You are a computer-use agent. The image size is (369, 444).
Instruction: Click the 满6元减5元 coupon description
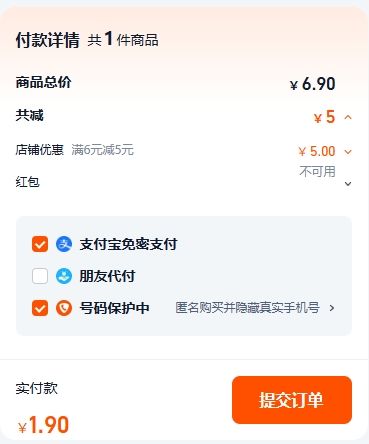pyautogui.click(x=103, y=150)
